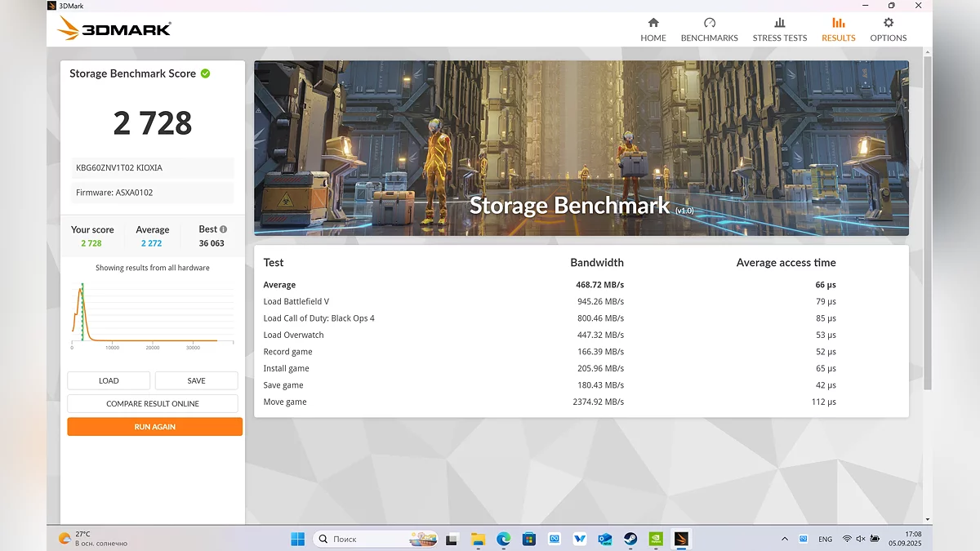Click the orange Run Again button
Image resolution: width=980 pixels, height=551 pixels.
pyautogui.click(x=154, y=426)
